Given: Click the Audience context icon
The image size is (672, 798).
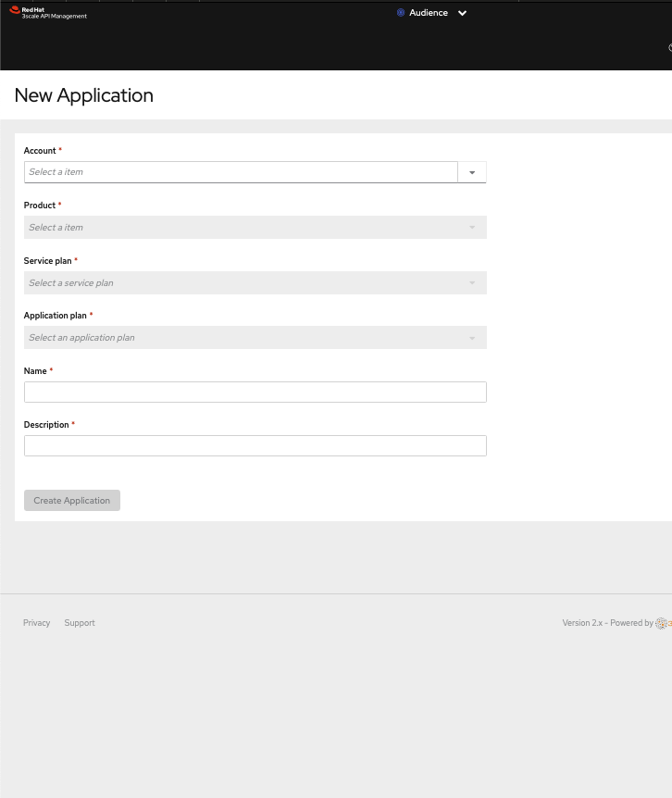Looking at the screenshot, I should tap(401, 13).
